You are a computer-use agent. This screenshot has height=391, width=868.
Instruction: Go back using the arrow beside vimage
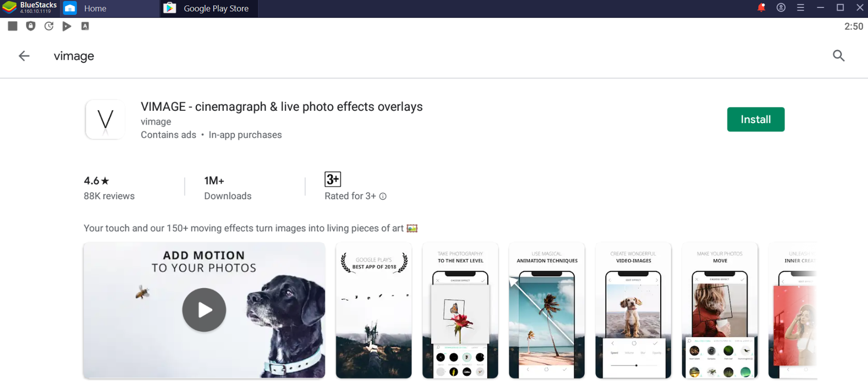tap(24, 55)
